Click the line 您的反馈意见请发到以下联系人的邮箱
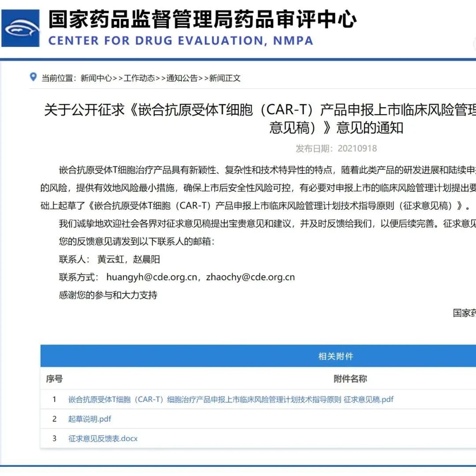This screenshot has height=476, width=476. [x=137, y=242]
